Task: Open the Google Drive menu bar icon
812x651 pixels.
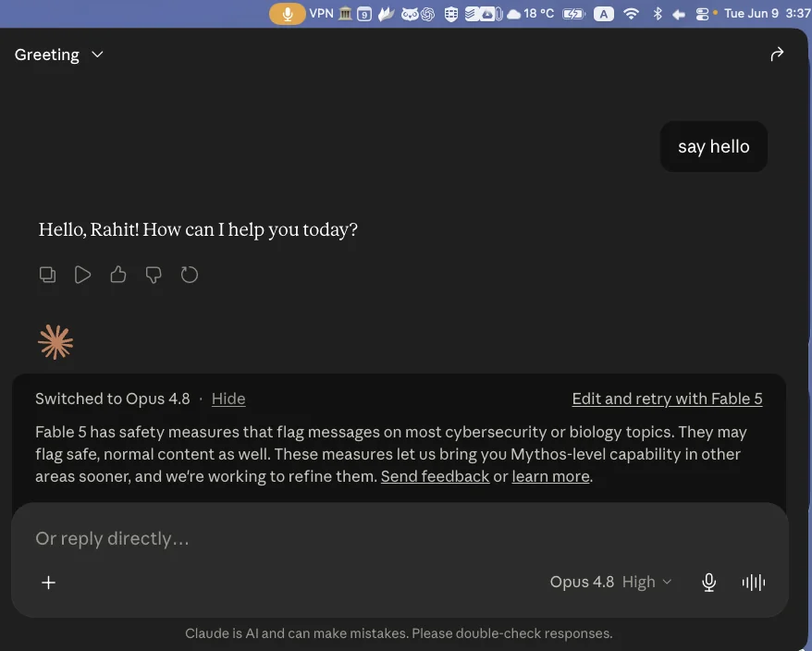Action: click(486, 14)
